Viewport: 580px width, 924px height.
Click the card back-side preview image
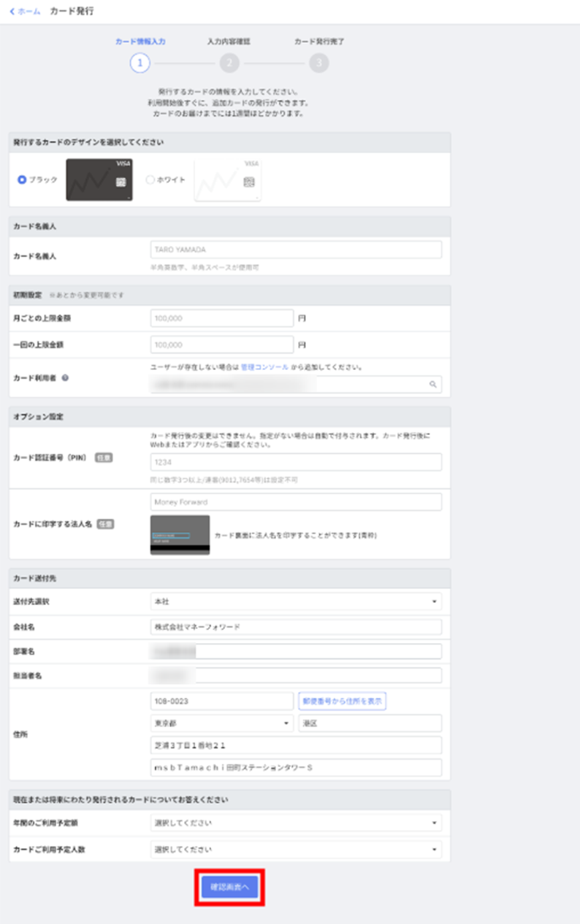pyautogui.click(x=180, y=535)
